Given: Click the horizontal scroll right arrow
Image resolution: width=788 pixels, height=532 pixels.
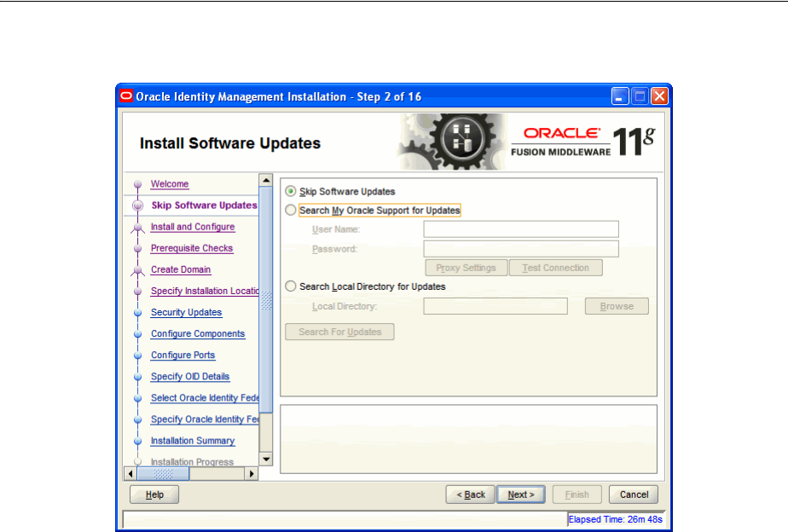Looking at the screenshot, I should tap(252, 473).
